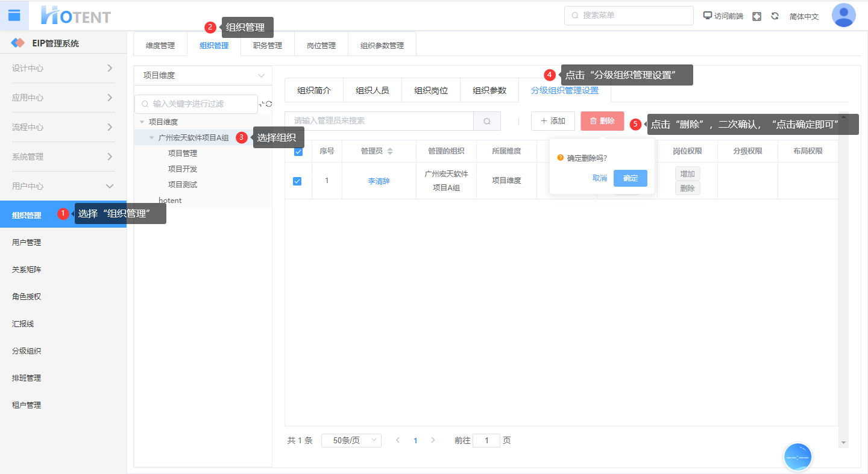Open the user avatar profile menu
Viewport: 868px width, 474px height.
point(843,16)
